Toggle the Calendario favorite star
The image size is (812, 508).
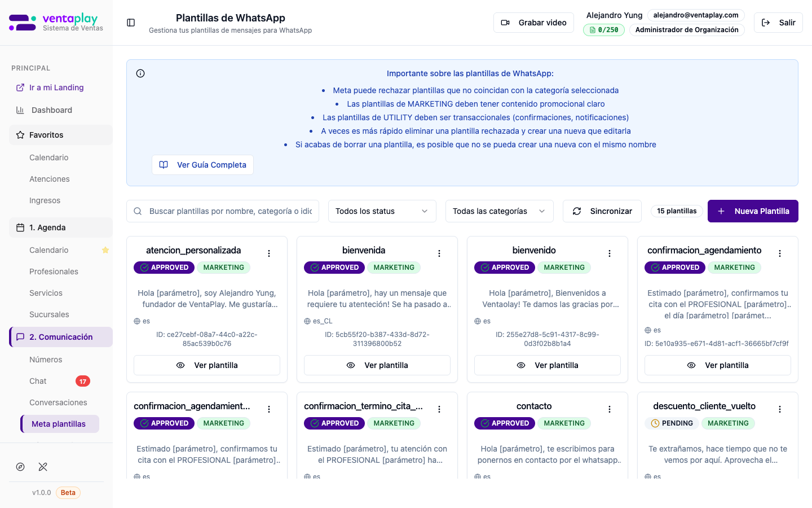105,250
